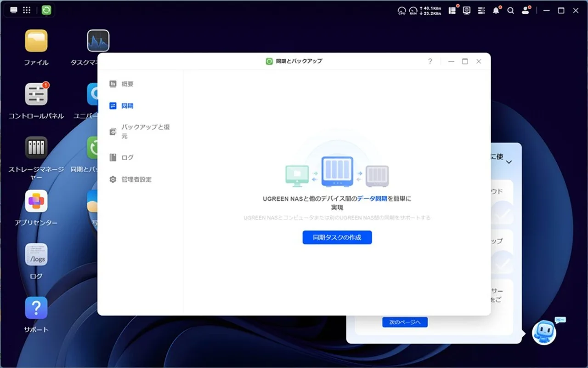Open the サポート question mark icon
Viewport: 588px width, 368px height.
coord(36,308)
